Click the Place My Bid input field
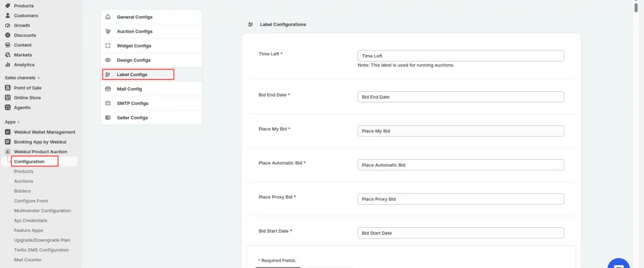 (460, 131)
